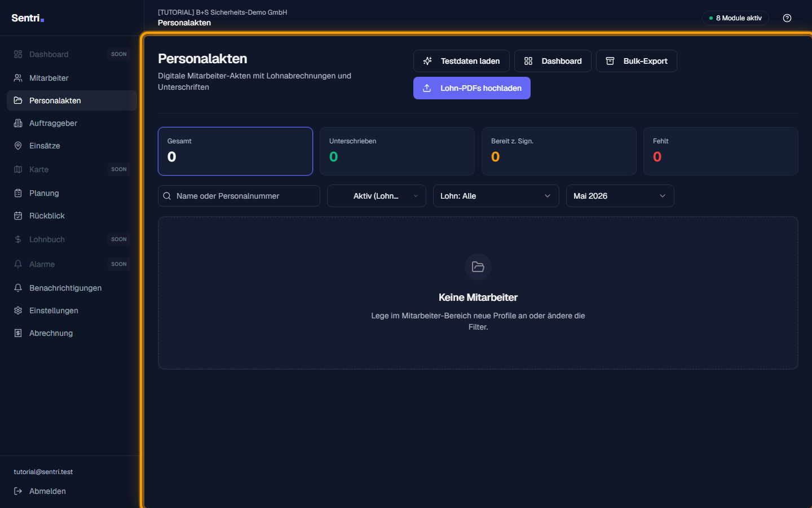The height and width of the screenshot is (508, 812).
Task: Click the Lohnbuch dollar icon
Action: click(x=18, y=239)
